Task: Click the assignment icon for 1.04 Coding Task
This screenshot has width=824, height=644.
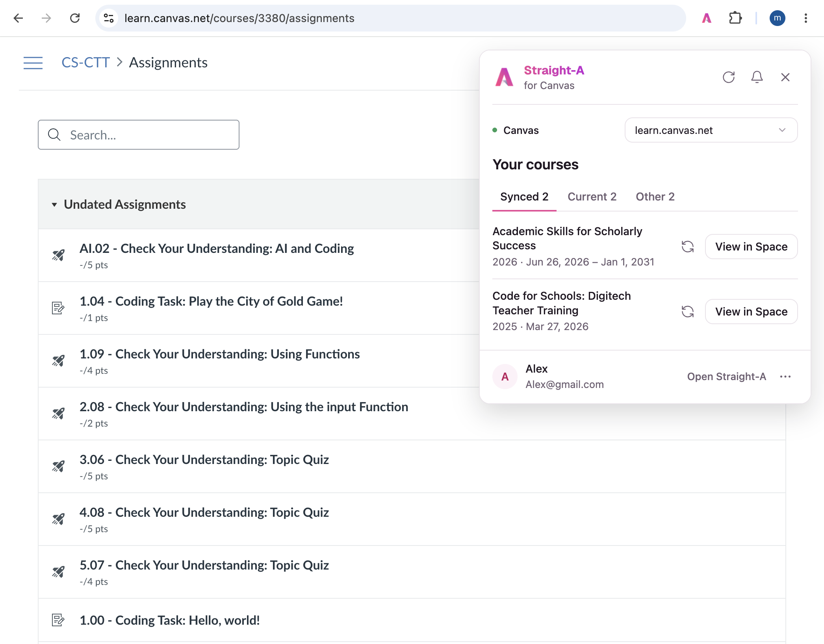Action: pyautogui.click(x=58, y=308)
